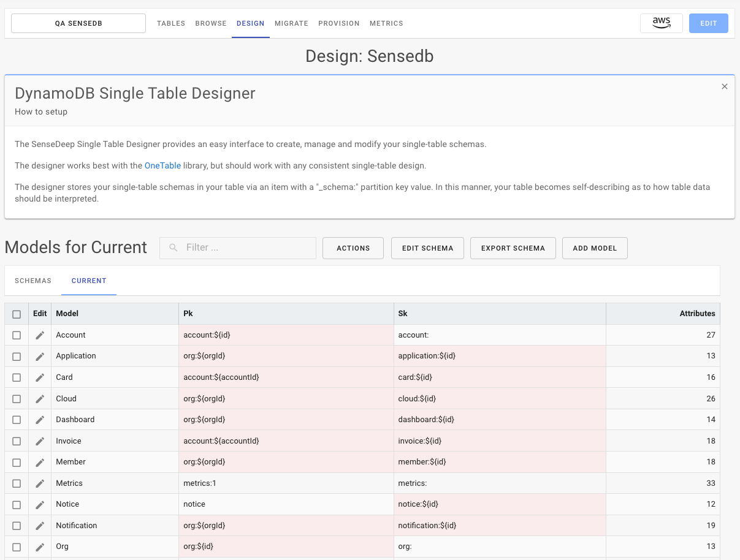
Task: Edit the Dashboard model pencil icon
Action: [39, 419]
